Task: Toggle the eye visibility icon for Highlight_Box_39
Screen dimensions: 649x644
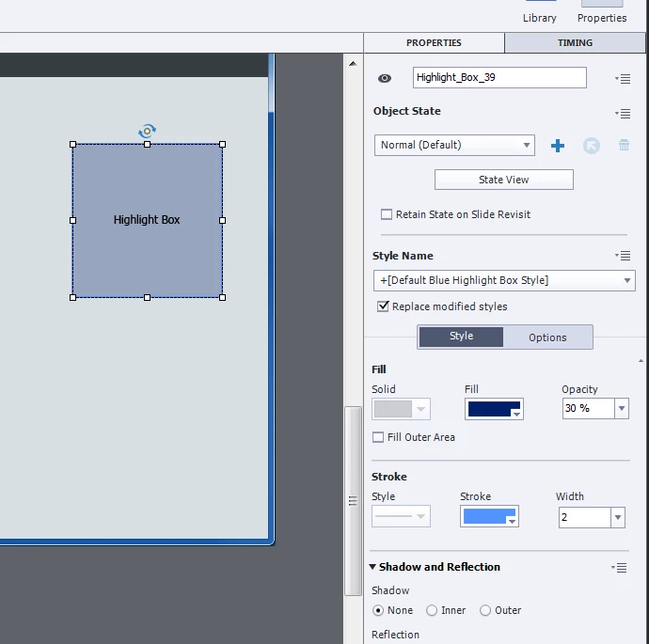Action: 384,78
